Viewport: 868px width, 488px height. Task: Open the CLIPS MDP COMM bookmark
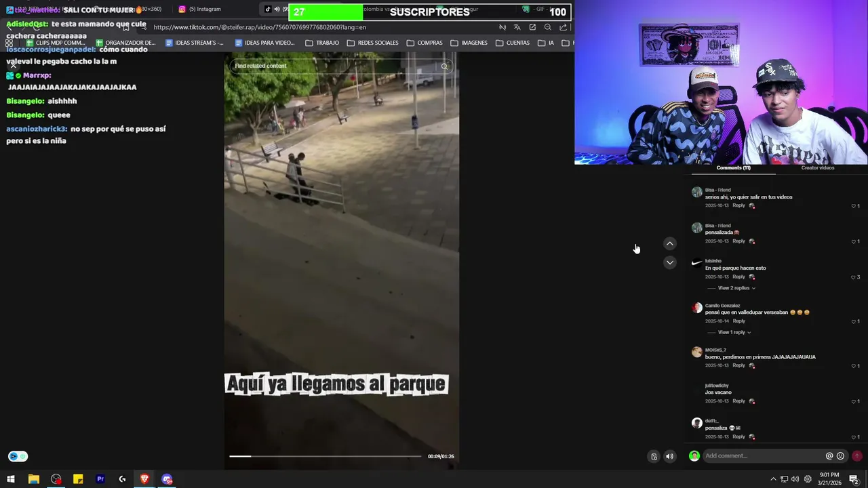coord(56,43)
